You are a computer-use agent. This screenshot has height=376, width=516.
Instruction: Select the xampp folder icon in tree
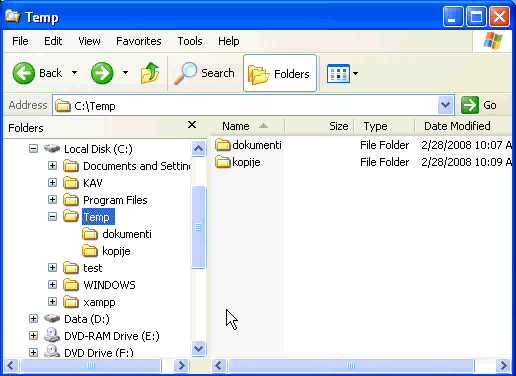click(71, 302)
